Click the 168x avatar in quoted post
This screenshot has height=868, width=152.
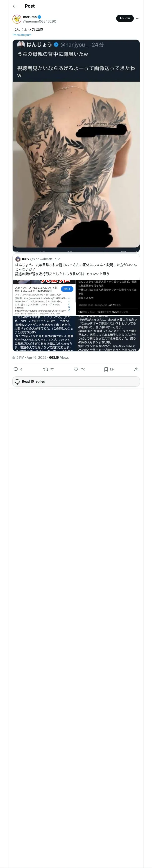point(18,259)
